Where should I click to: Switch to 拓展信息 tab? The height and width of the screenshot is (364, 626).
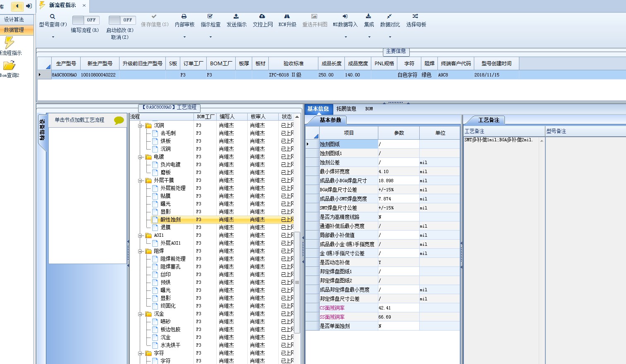346,109
